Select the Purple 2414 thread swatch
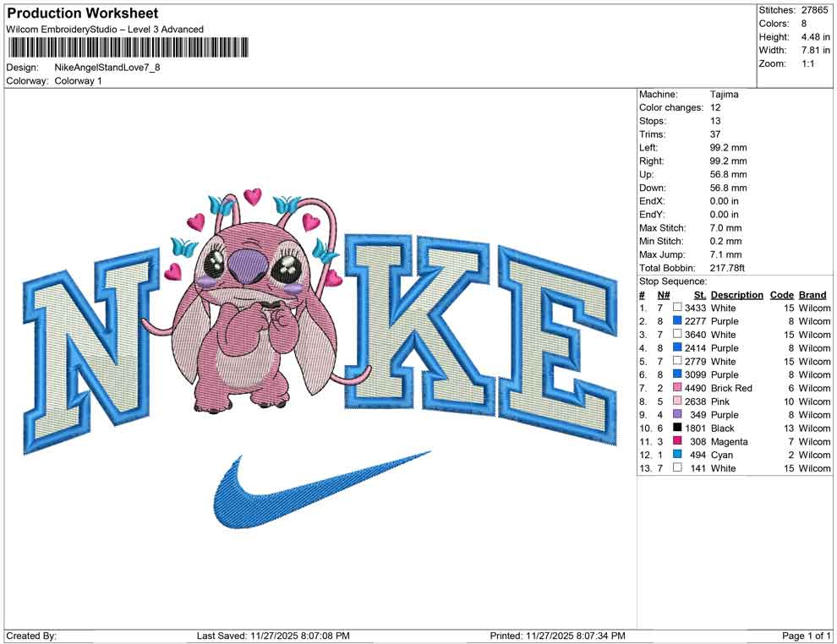This screenshot has height=644, width=837. [676, 348]
